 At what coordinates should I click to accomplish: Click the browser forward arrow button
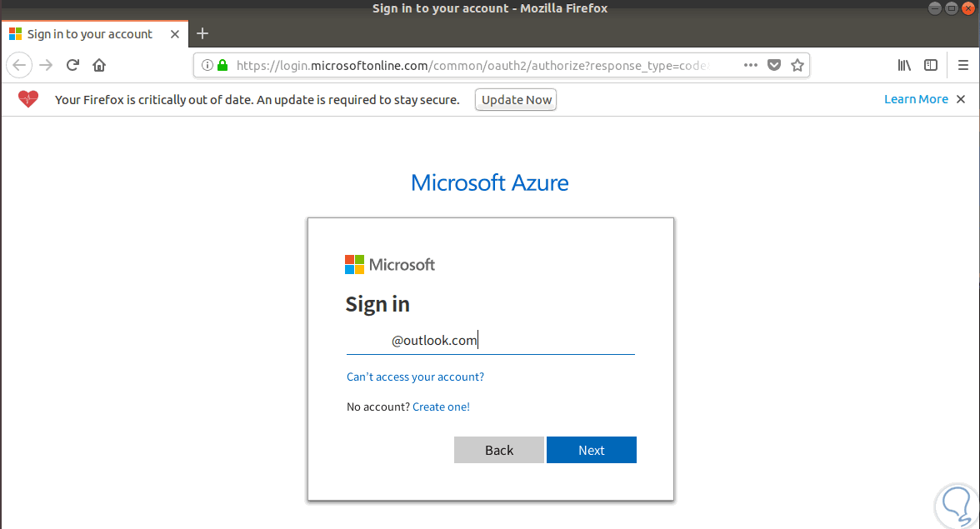47,65
